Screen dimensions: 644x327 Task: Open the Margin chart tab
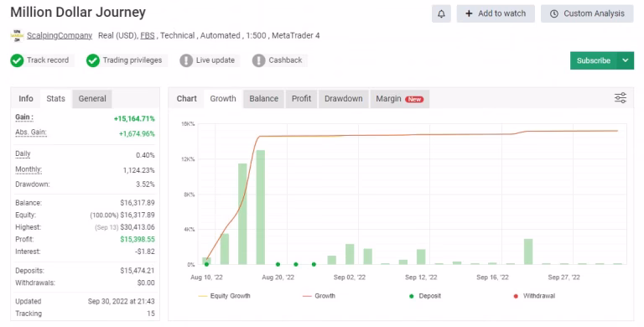(x=400, y=99)
